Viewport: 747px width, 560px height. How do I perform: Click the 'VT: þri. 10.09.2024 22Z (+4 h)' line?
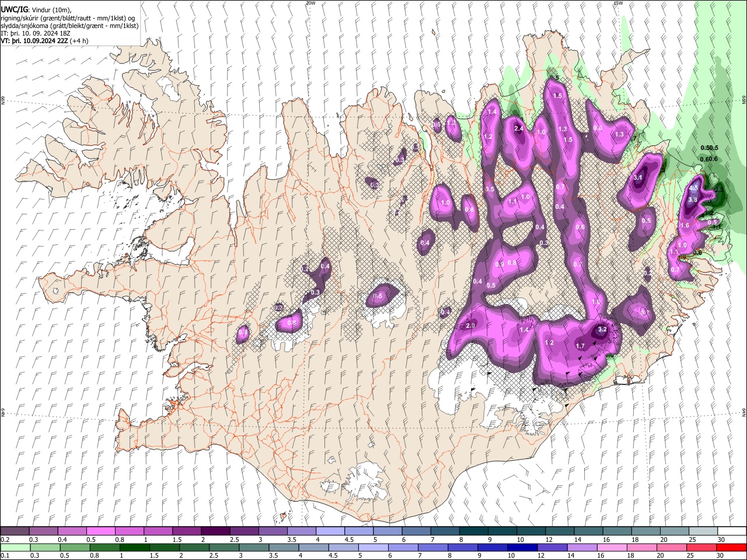[x=44, y=41]
